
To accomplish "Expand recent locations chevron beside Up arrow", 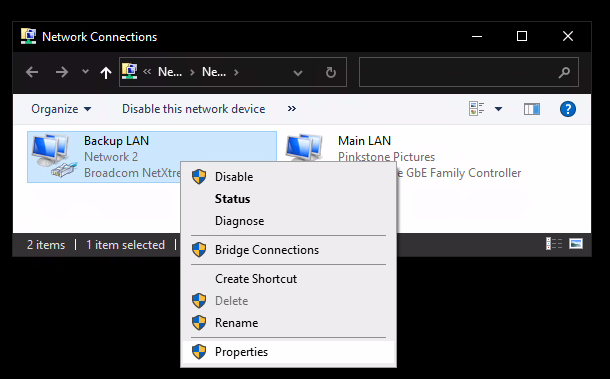I will (85, 72).
